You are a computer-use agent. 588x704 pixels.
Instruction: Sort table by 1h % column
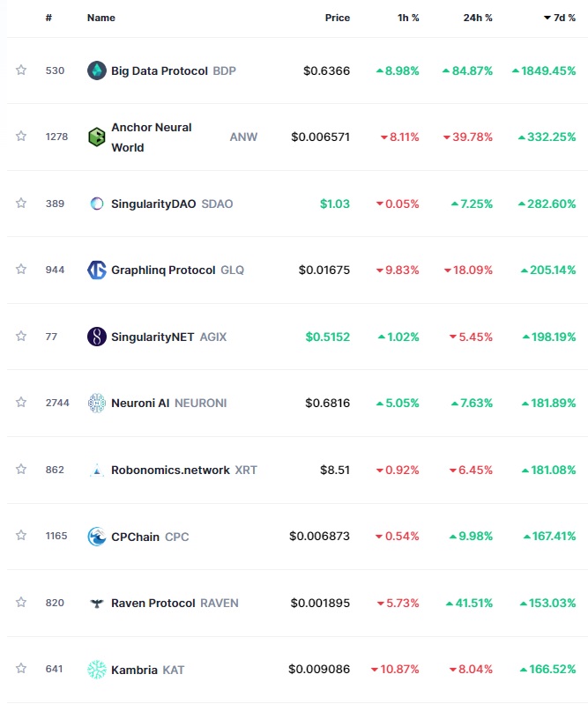point(408,18)
